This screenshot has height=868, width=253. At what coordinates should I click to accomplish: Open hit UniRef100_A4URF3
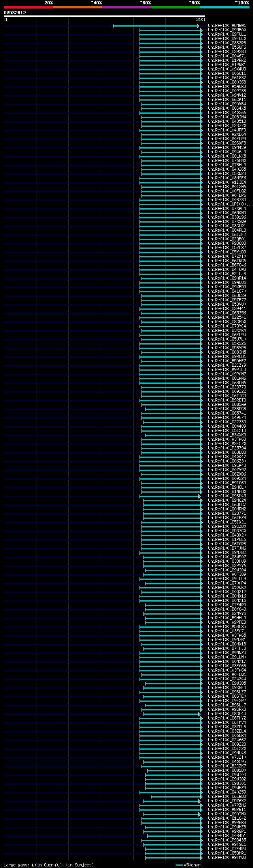(x=227, y=130)
